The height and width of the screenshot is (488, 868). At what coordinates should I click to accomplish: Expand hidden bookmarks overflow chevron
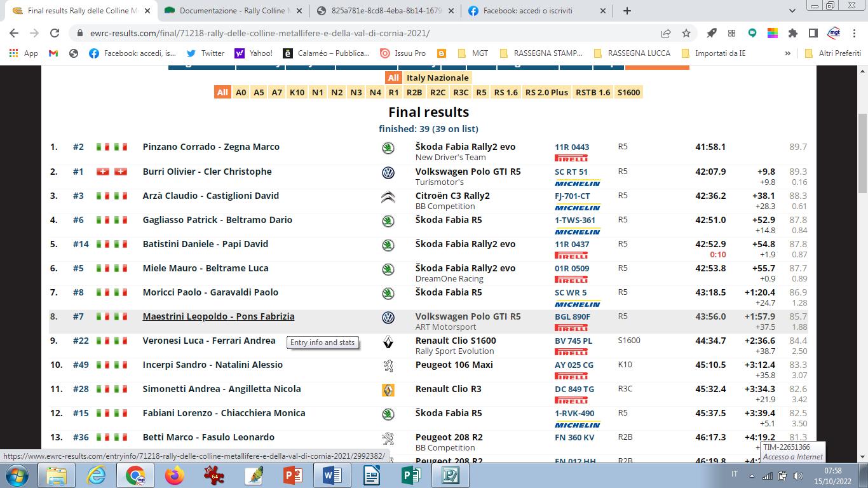tap(788, 53)
